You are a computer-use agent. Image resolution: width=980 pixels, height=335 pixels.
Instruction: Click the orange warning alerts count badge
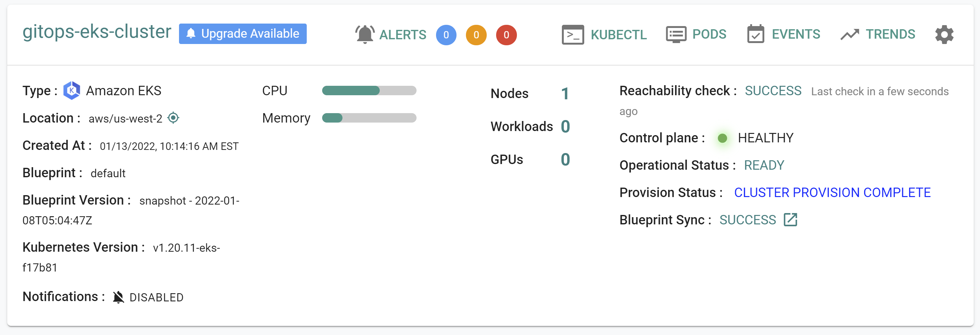[476, 35]
